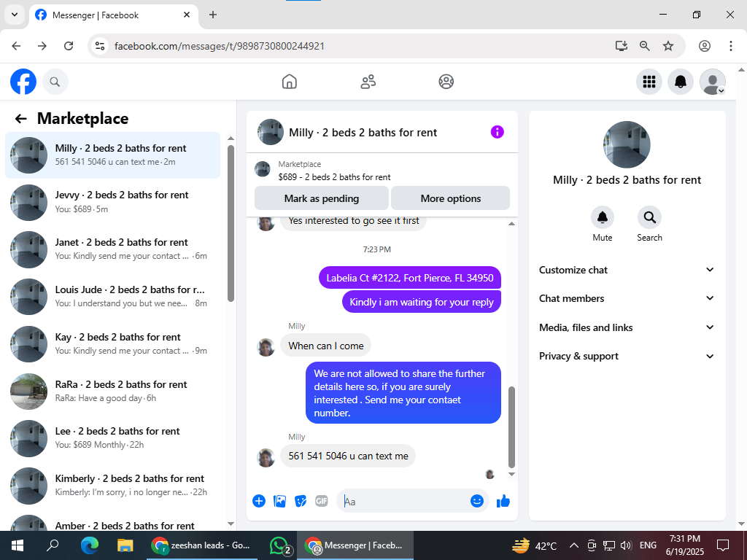Click the address message Labelia Ct #2122
Screen dimensions: 747x560
tap(410, 278)
